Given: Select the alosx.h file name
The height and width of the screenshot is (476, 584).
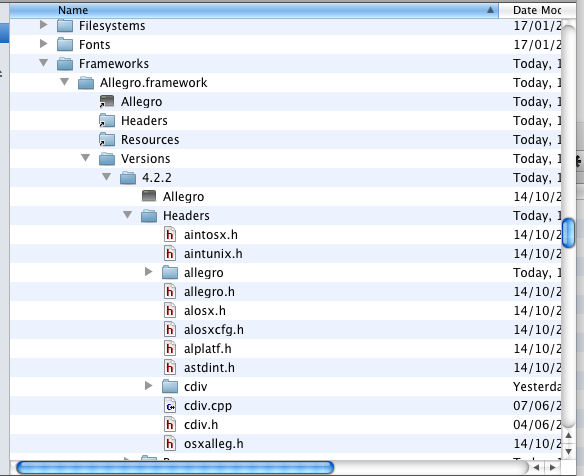Looking at the screenshot, I should tap(205, 311).
